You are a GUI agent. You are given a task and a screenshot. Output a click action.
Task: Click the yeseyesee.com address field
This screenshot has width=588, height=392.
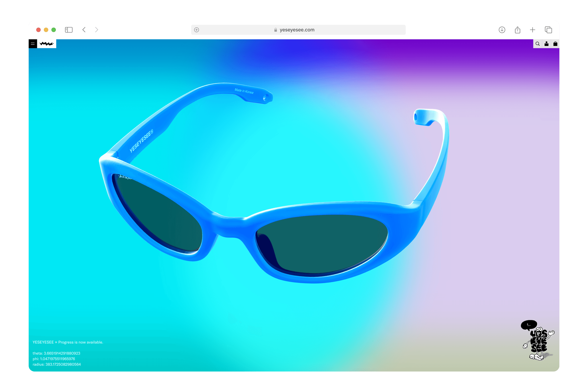pyautogui.click(x=297, y=30)
